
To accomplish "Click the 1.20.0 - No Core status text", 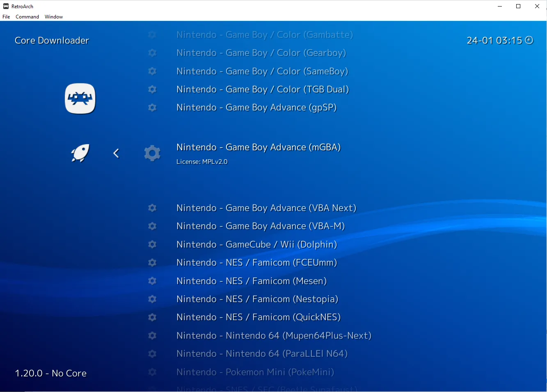I will (x=51, y=373).
